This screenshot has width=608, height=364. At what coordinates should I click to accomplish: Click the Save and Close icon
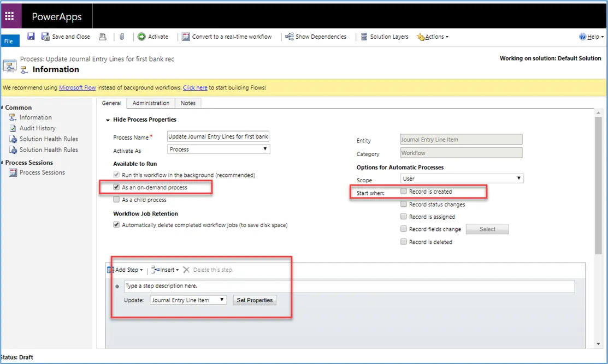click(x=45, y=37)
